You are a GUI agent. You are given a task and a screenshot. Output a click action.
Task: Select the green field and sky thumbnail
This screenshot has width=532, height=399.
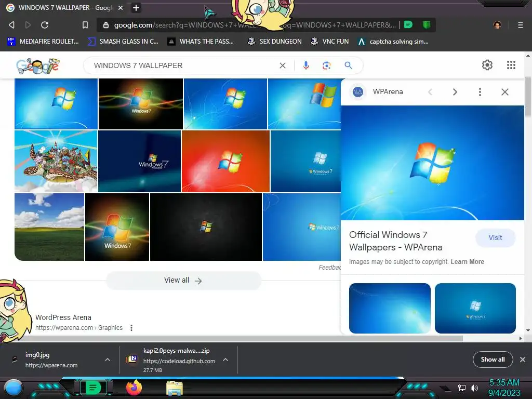[49, 227]
